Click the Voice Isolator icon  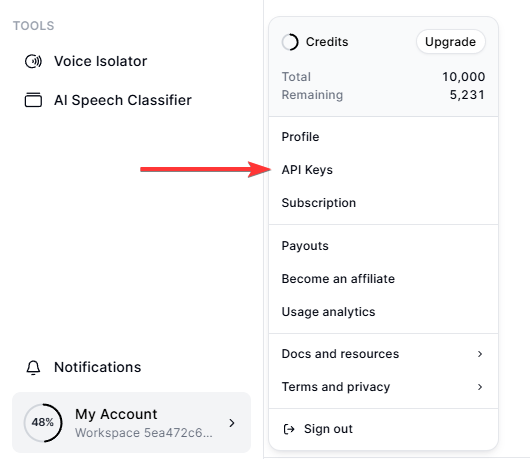[33, 61]
